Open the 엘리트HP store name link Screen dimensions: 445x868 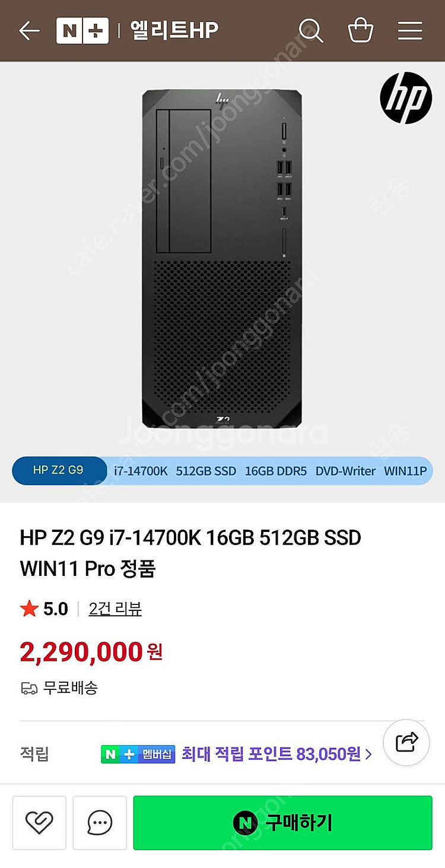point(174,30)
